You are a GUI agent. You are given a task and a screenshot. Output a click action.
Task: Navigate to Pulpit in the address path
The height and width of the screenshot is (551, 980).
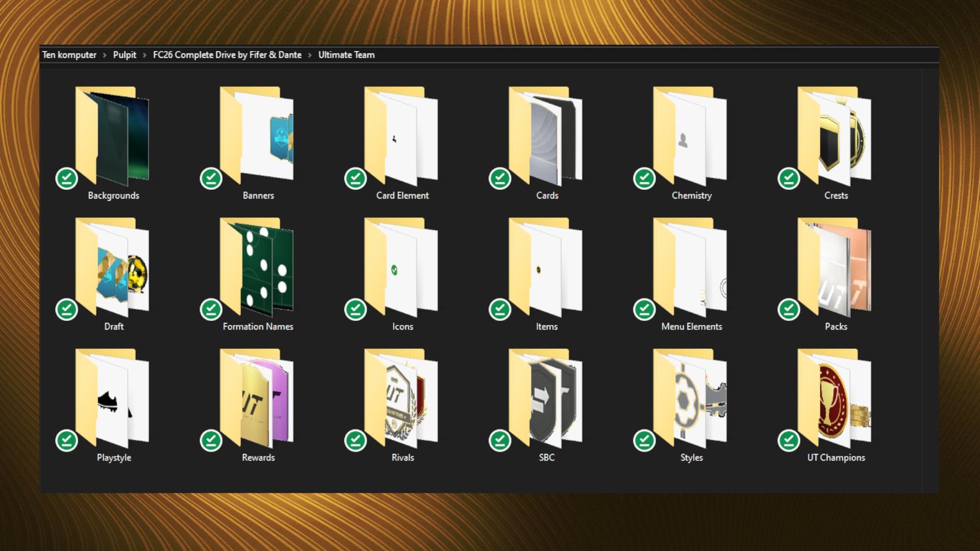(125, 55)
